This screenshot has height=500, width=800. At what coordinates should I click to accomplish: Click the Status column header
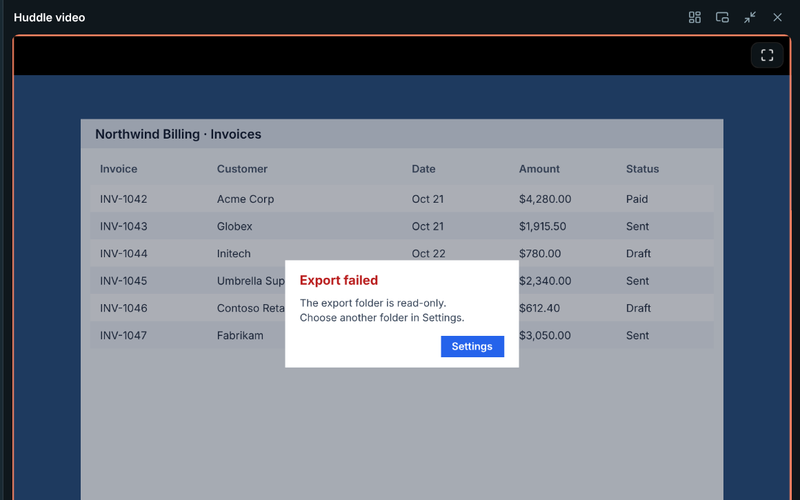[642, 169]
